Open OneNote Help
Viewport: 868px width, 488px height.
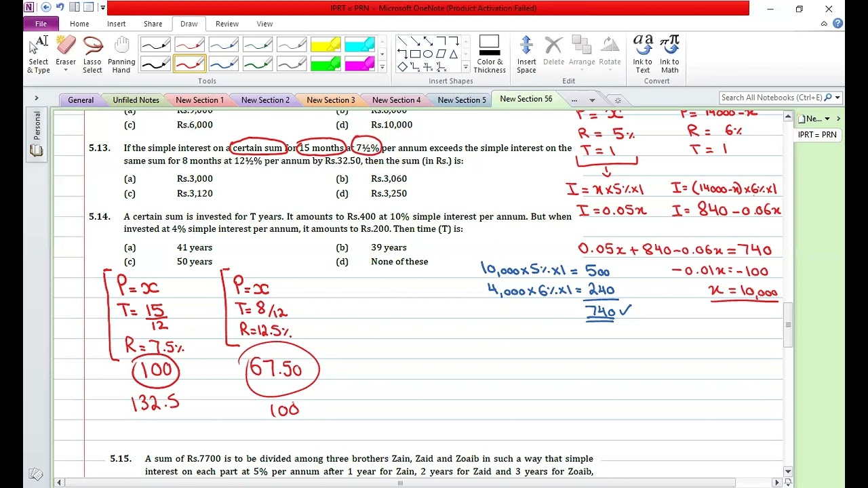click(837, 24)
